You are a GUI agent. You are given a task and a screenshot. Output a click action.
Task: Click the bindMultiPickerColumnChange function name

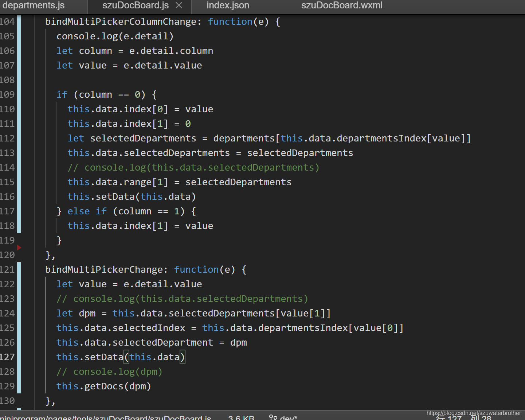pyautogui.click(x=121, y=22)
